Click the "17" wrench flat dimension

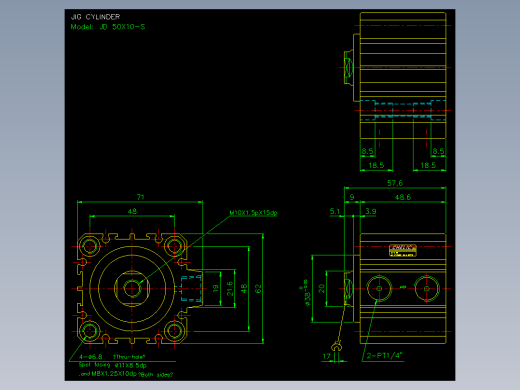click(x=326, y=356)
